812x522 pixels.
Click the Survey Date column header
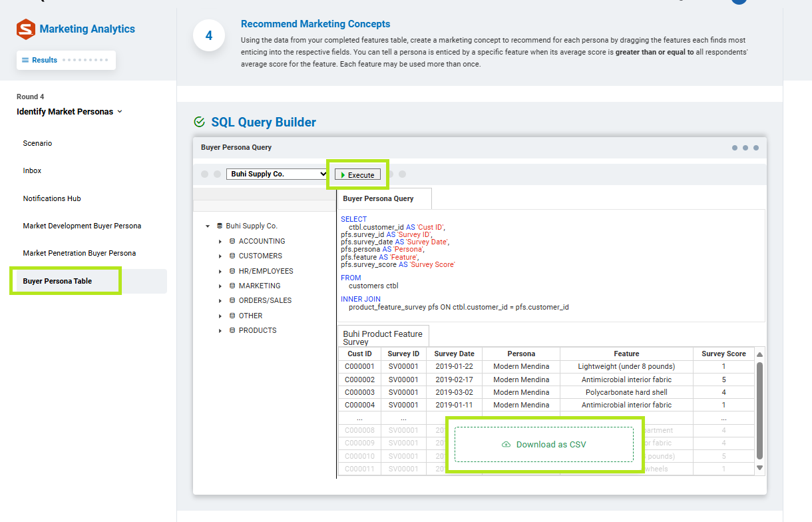pos(454,354)
